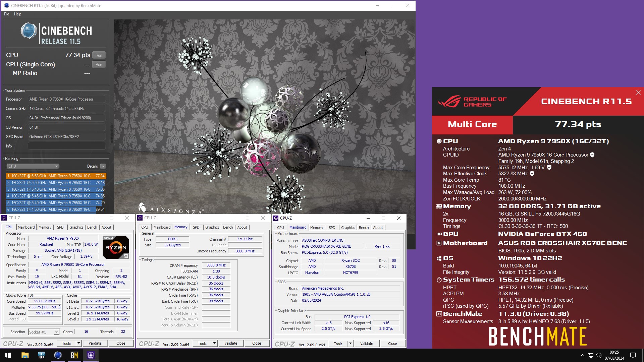Open File Explorer from the taskbar
Image resolution: width=644 pixels, height=362 pixels.
point(25,355)
